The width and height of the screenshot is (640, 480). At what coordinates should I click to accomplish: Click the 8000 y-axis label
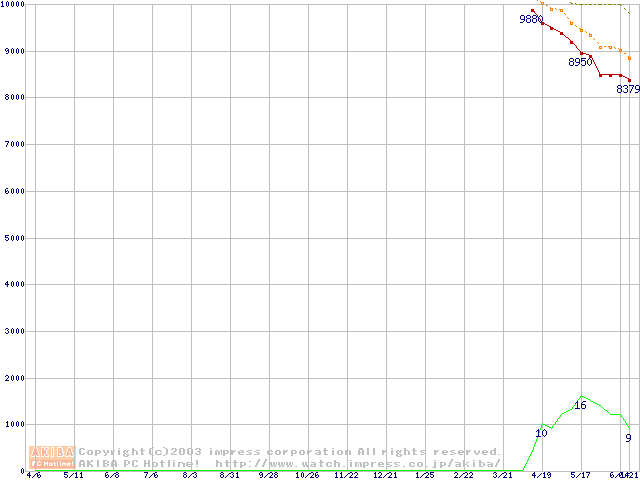(12, 98)
